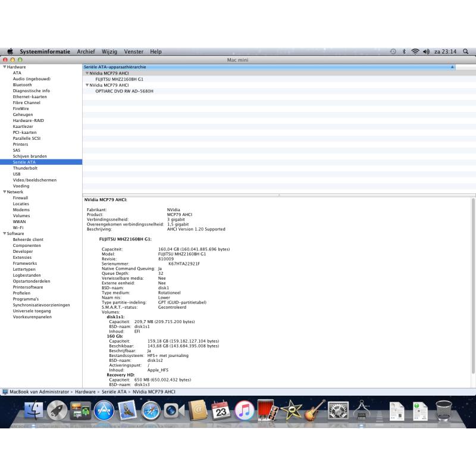Click Seriële ATA in the path bar
The image size is (476, 476).
pos(114,392)
